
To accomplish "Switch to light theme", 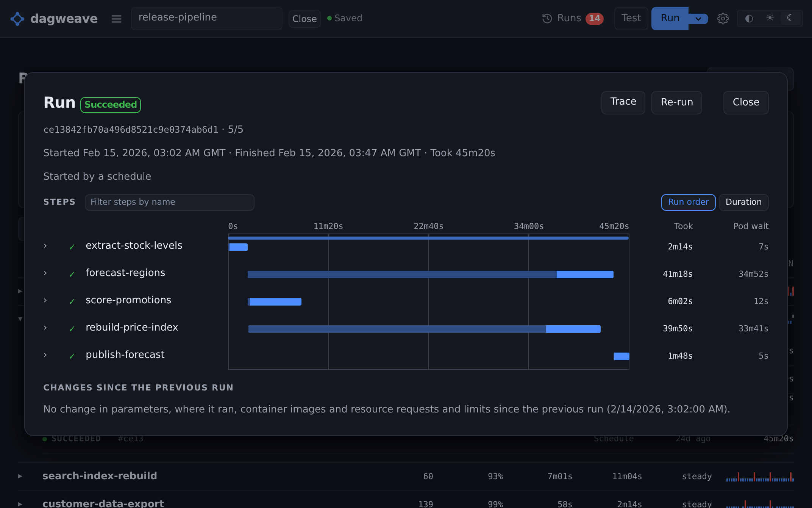I will click(x=770, y=18).
